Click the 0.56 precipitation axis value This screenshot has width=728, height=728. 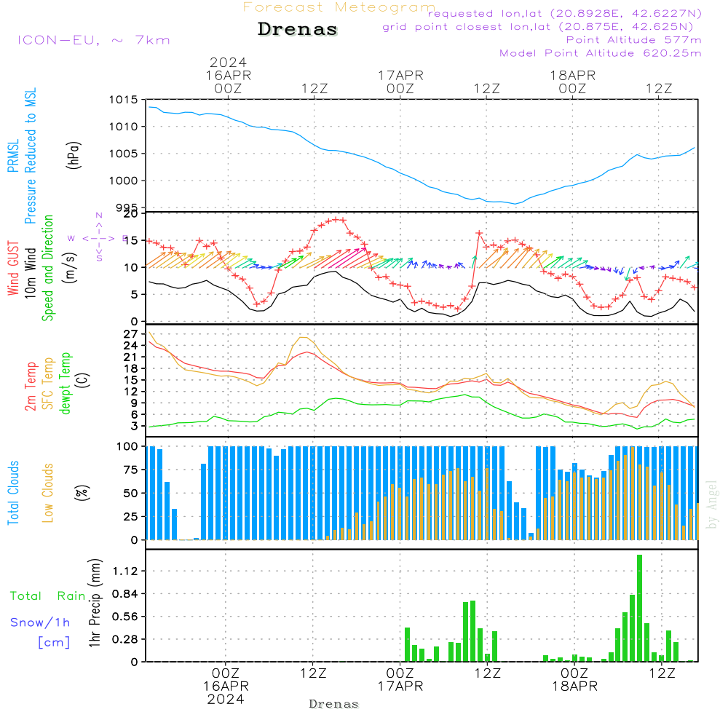(x=125, y=617)
